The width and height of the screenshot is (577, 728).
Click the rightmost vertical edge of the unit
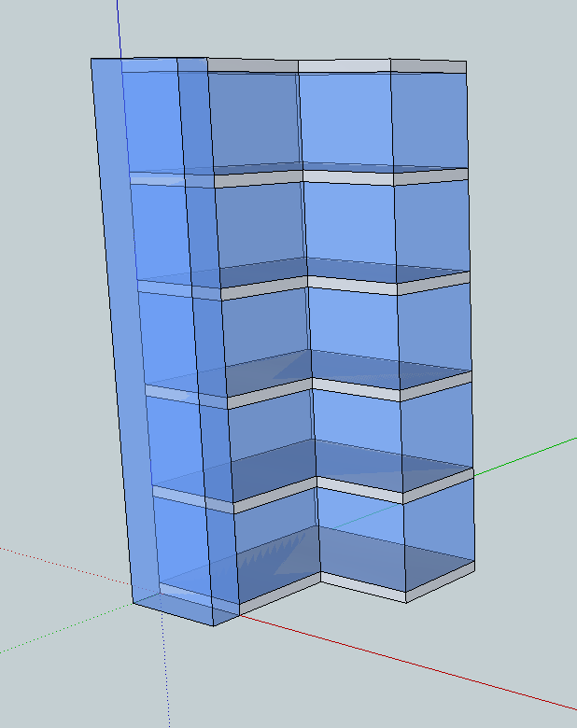point(471,327)
